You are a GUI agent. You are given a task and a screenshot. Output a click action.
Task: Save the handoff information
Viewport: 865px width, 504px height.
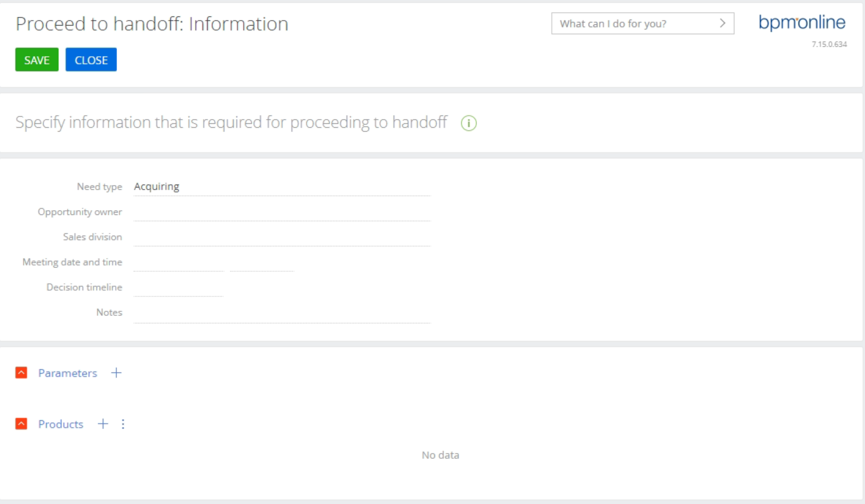point(37,60)
